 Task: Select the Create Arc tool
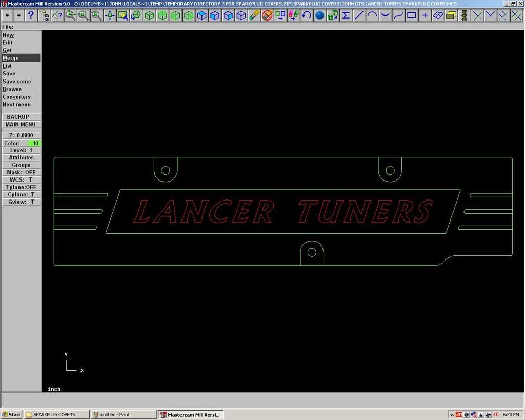(372, 15)
